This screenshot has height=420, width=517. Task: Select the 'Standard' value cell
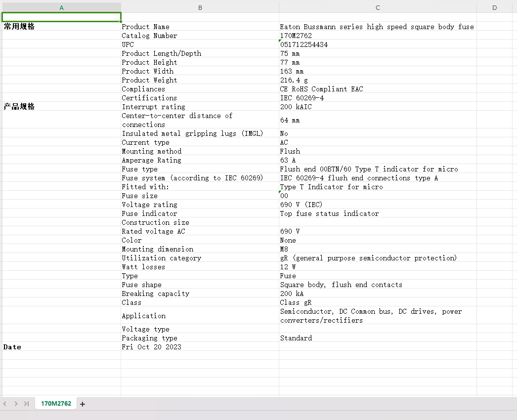point(378,338)
